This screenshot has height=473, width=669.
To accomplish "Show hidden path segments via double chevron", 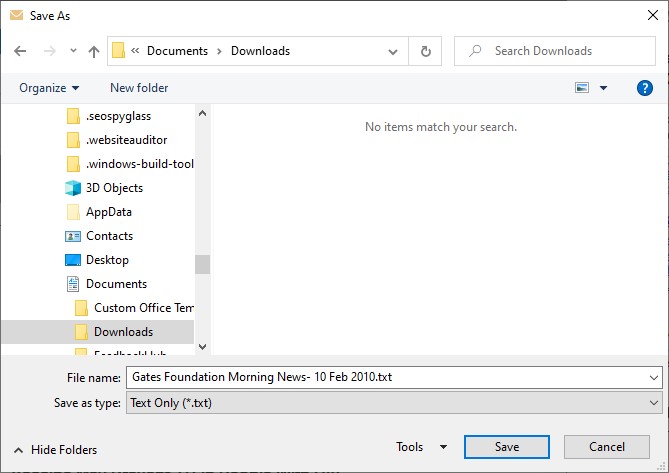I will click(135, 51).
